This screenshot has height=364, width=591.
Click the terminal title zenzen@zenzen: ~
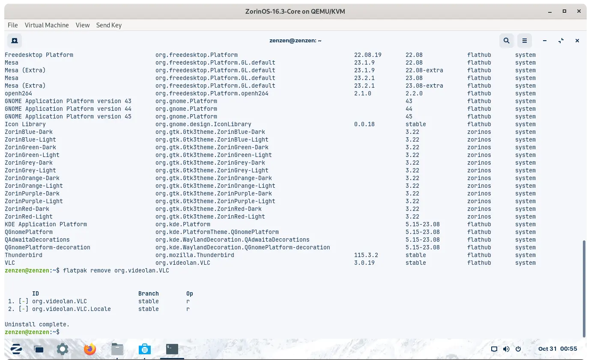click(x=295, y=41)
